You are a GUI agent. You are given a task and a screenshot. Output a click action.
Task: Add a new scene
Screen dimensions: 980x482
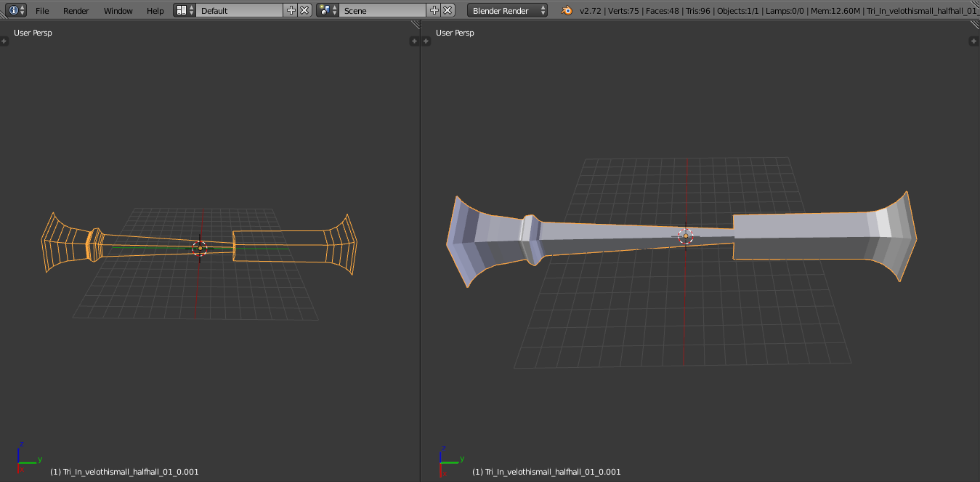coord(434,10)
